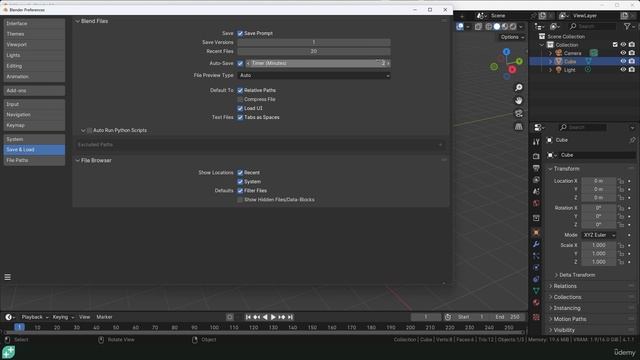This screenshot has width=640, height=360.
Task: Toggle the Save Prompt checkbox
Action: click(x=240, y=33)
